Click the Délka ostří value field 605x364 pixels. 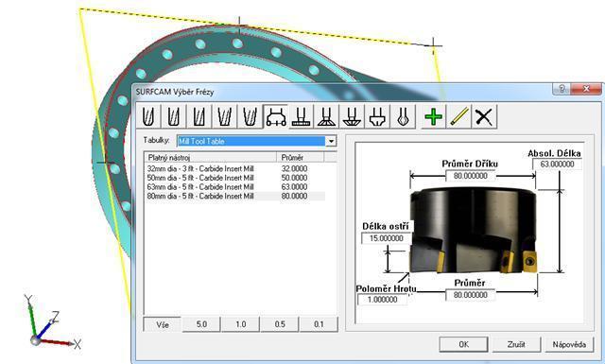pos(387,238)
